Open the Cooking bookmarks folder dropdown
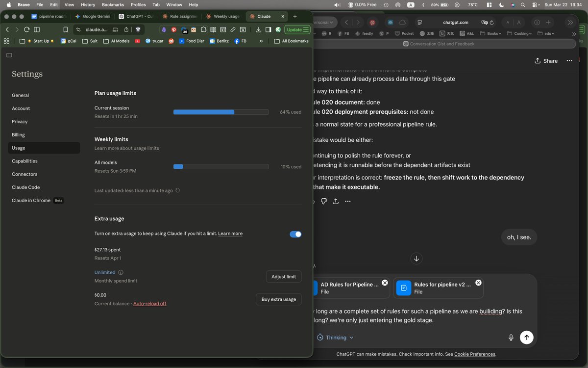 518,33
